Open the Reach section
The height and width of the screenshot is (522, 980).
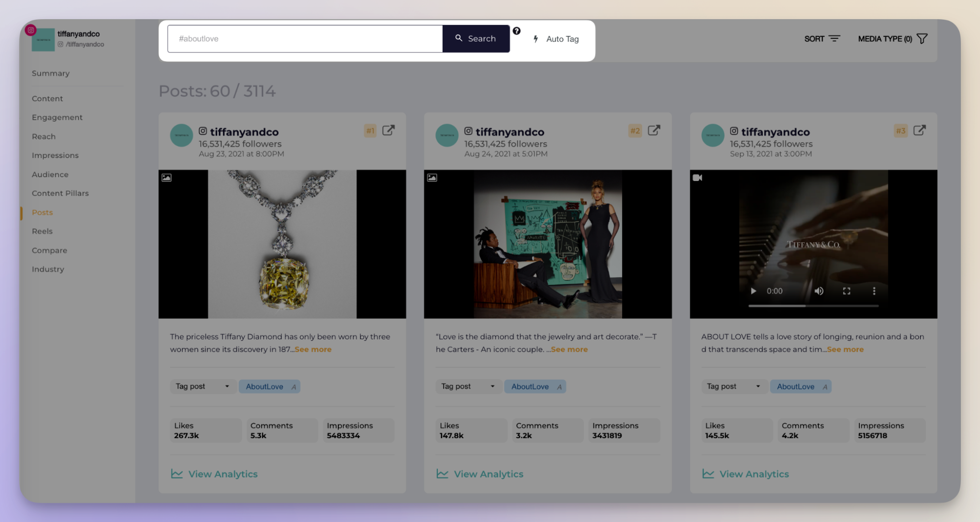pyautogui.click(x=44, y=136)
